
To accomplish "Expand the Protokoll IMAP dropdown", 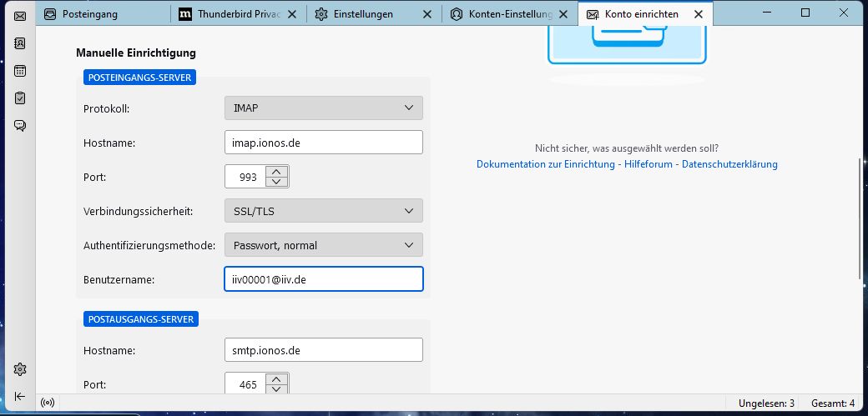I will tap(324, 108).
